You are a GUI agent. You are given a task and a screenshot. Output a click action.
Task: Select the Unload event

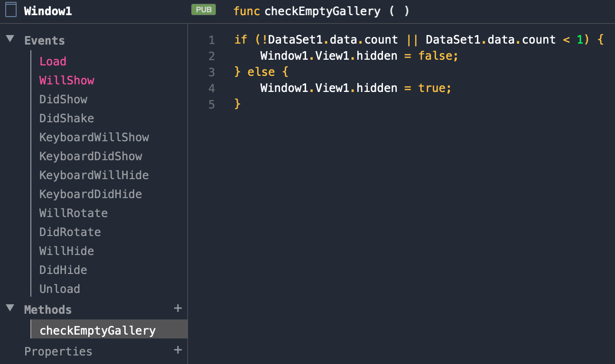pos(60,289)
